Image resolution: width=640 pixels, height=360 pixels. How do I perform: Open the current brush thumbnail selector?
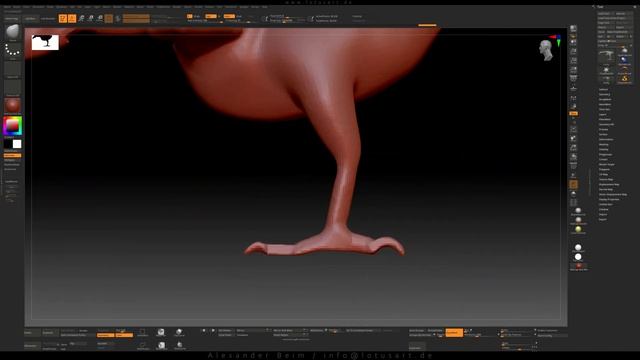click(x=13, y=33)
